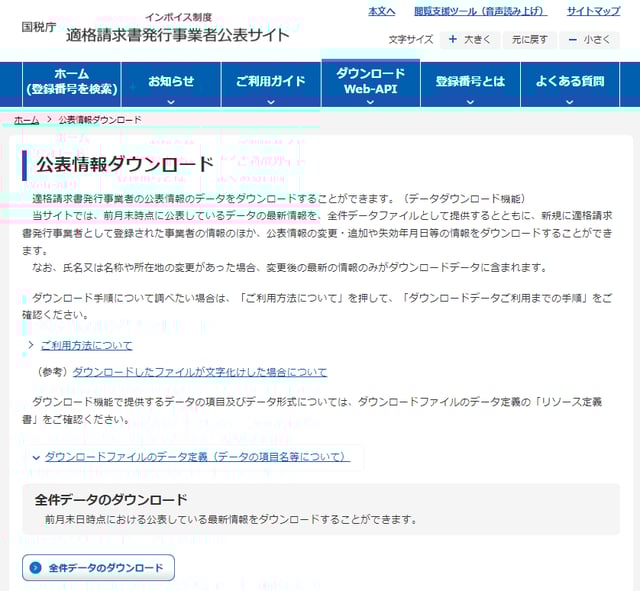
Task: Expand the ご利用ガイド navigation dropdown
Action: coord(270,84)
